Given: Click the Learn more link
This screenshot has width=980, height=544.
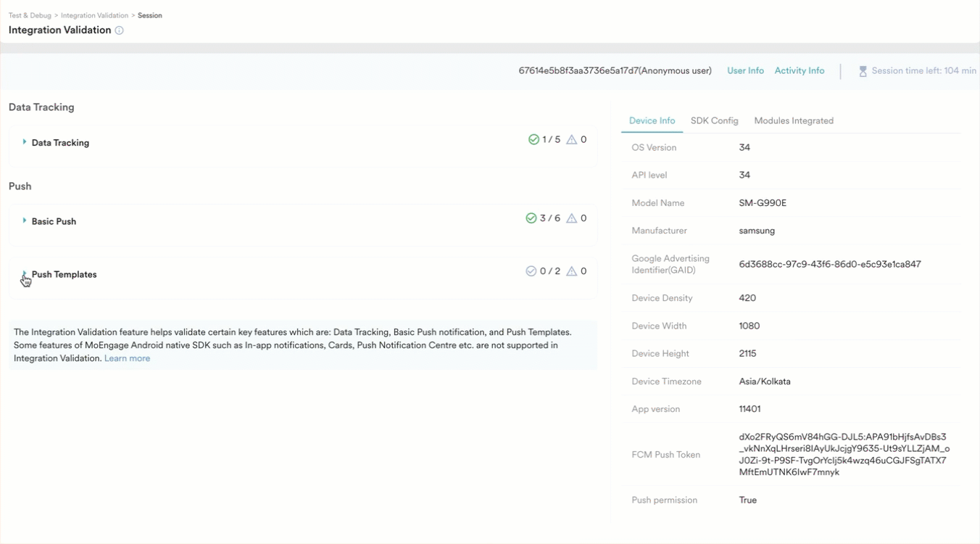Looking at the screenshot, I should (127, 358).
